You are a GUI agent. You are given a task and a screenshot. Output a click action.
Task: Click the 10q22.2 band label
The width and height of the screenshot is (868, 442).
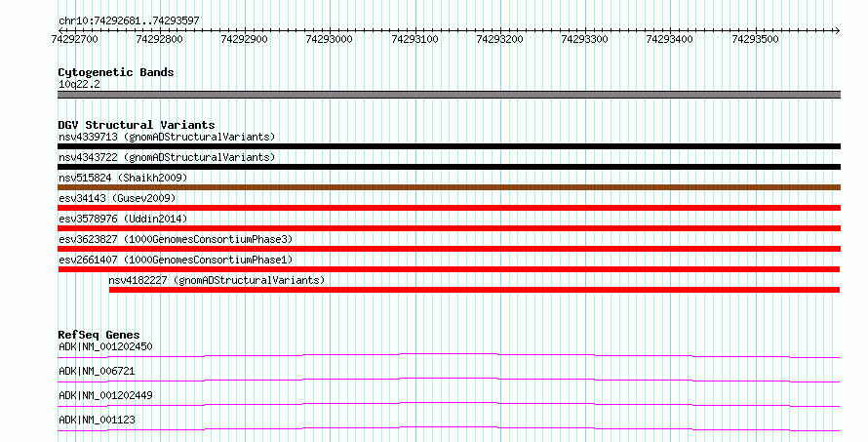click(79, 84)
